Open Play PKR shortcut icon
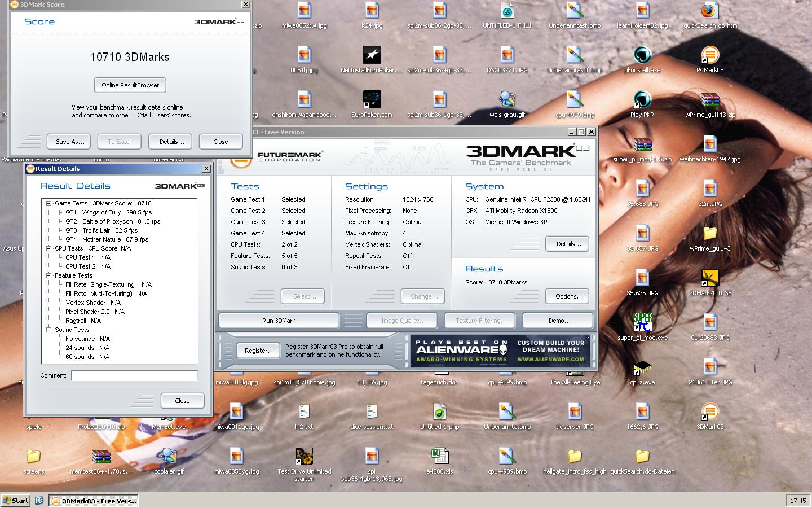 [642, 104]
